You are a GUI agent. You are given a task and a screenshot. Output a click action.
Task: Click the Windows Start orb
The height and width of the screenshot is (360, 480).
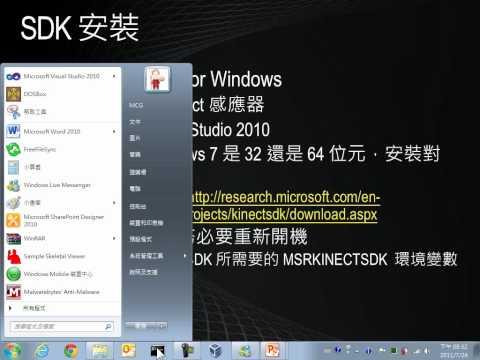point(12,351)
